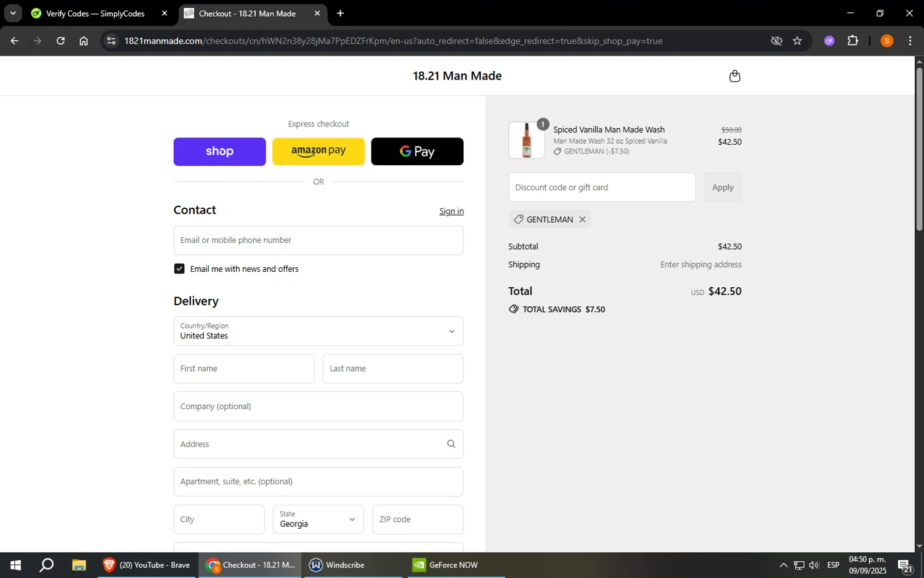Switch to GeForce NOW in the taskbar
The height and width of the screenshot is (578, 924).
[456, 565]
